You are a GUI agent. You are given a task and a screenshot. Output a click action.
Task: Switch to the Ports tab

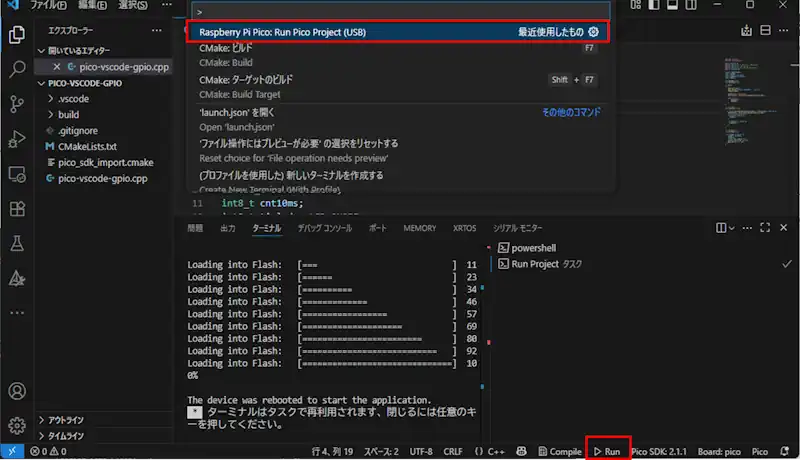tap(378, 228)
